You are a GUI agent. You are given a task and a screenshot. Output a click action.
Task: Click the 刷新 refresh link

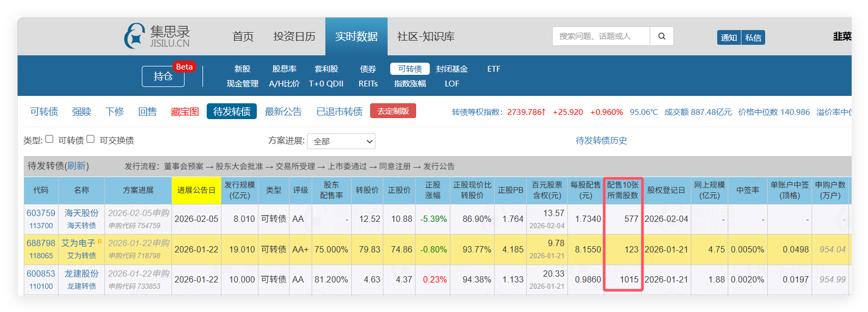(76, 166)
